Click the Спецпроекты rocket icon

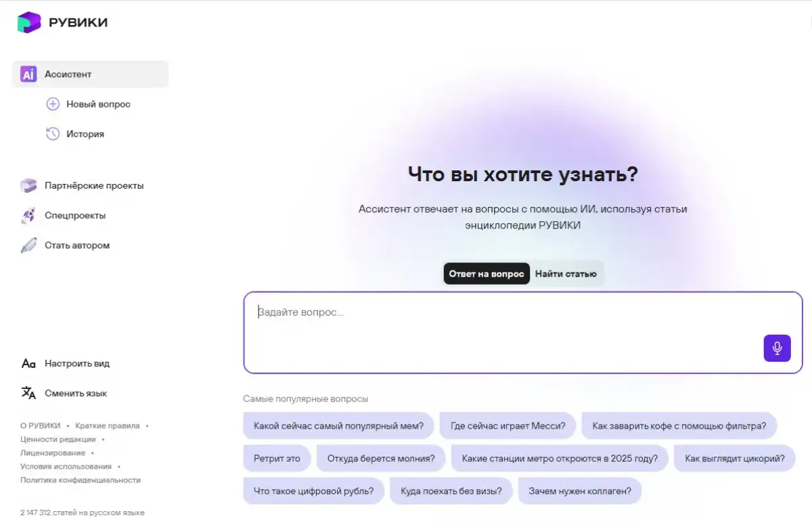coord(28,216)
